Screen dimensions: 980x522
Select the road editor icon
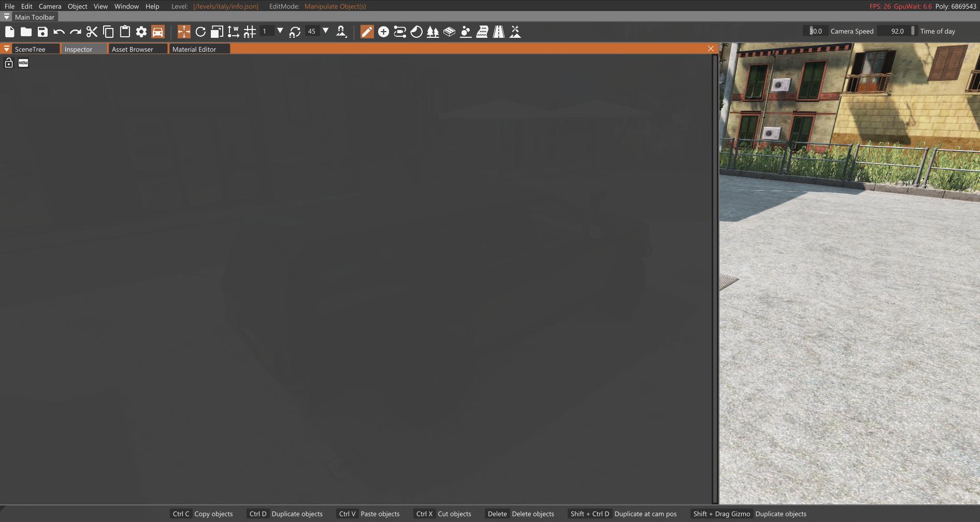point(499,32)
